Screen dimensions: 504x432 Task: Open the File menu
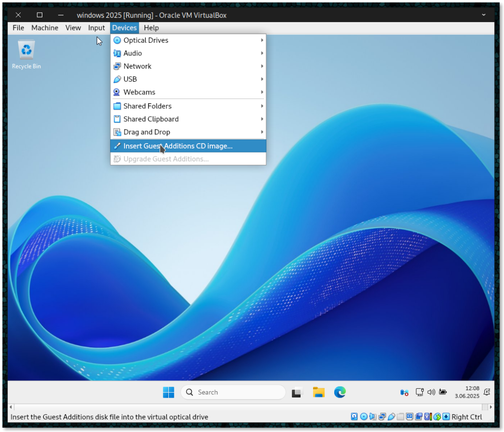point(18,28)
